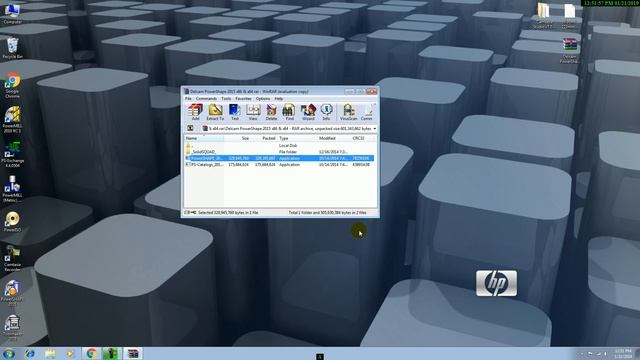The height and width of the screenshot is (360, 640).
Task: Click the Windows Start button
Action: 9,353
